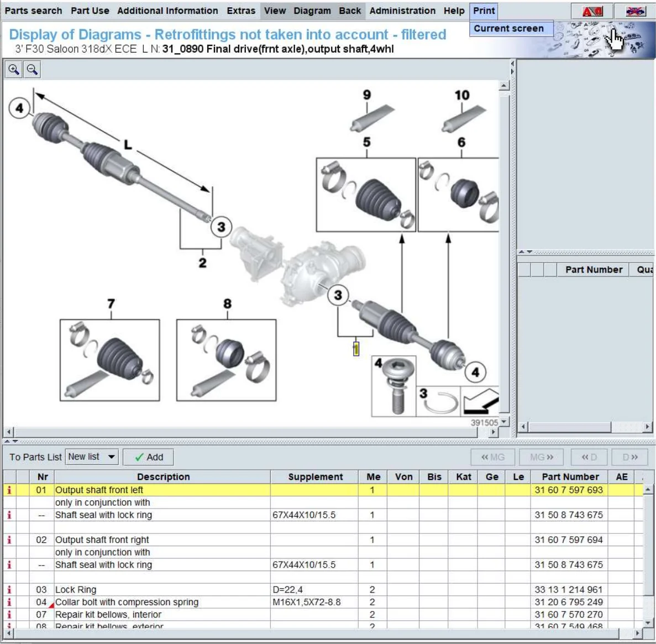The image size is (656, 644).
Task: Select lock ring 3 detail image
Action: [438, 401]
